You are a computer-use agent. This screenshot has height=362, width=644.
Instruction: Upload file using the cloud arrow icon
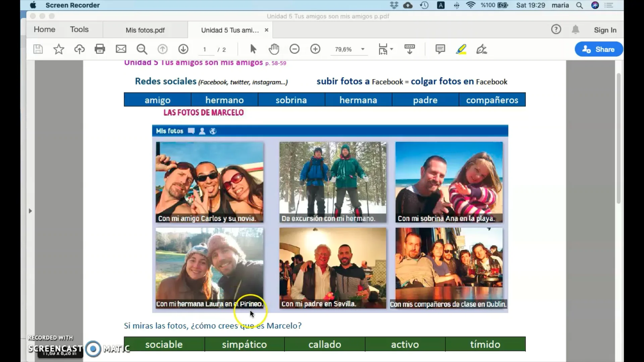[79, 49]
